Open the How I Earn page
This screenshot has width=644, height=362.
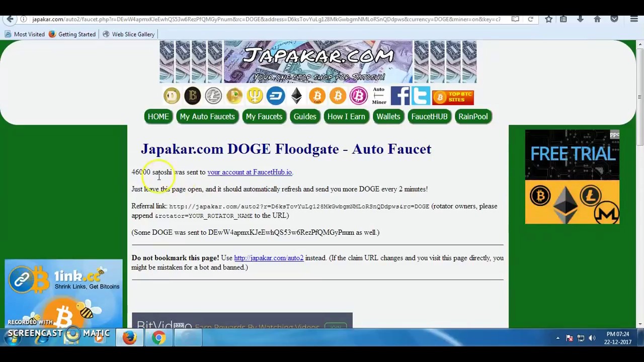point(346,117)
